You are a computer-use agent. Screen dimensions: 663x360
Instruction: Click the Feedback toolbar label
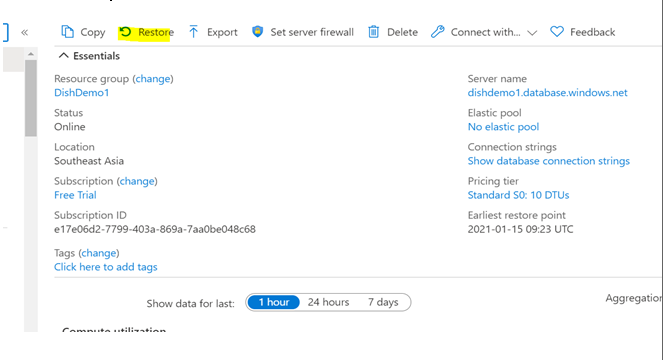592,32
